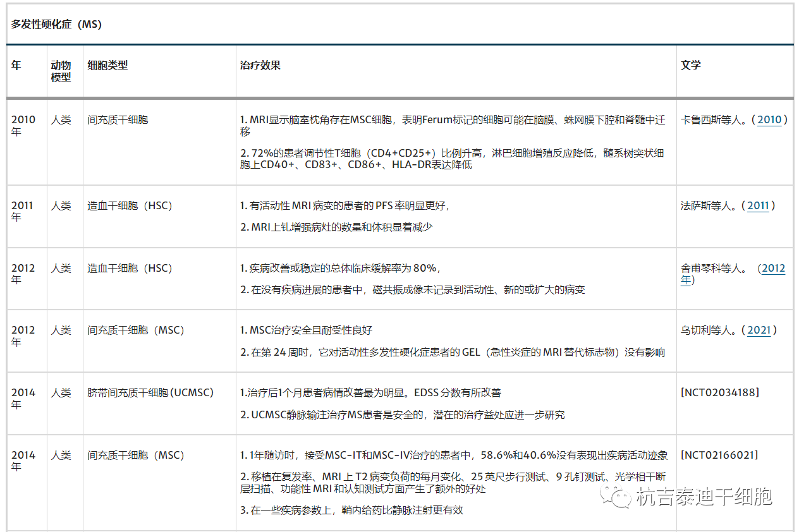Open the 2012年 reference link by 舍甫琴科等人
799x532 pixels.
[x=773, y=268]
